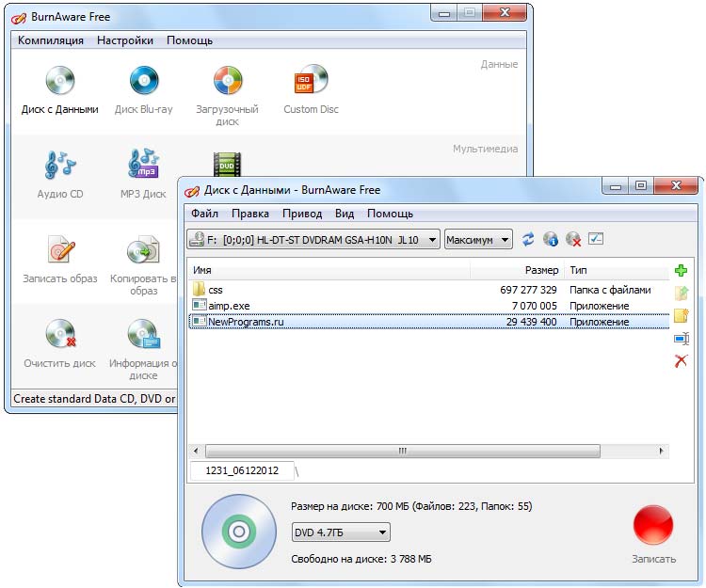Open Правка menu
This screenshot has height=588, width=706.
point(249,214)
